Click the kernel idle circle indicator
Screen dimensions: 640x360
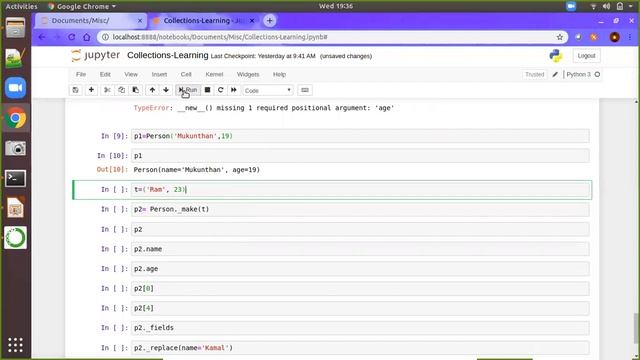tap(597, 74)
